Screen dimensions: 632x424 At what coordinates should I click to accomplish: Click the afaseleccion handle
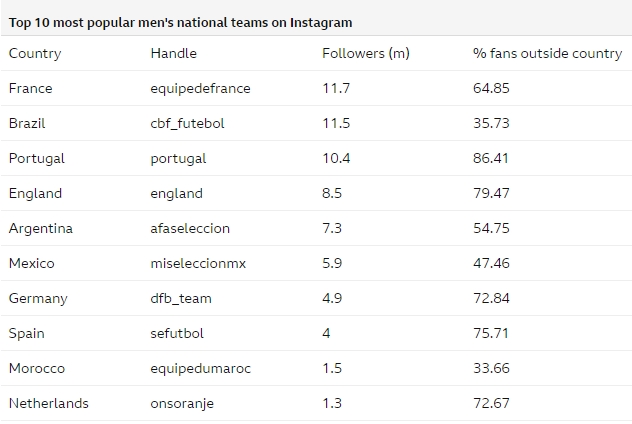point(190,228)
